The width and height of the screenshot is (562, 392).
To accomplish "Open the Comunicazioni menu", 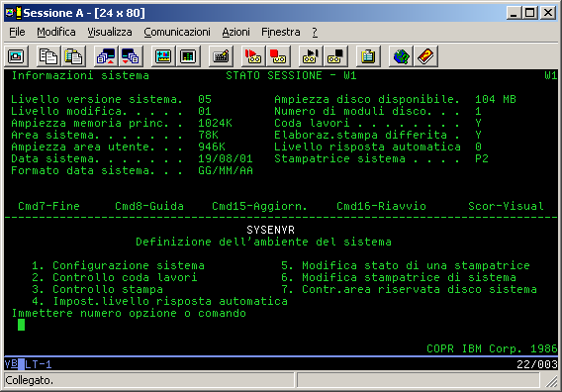I will [177, 32].
